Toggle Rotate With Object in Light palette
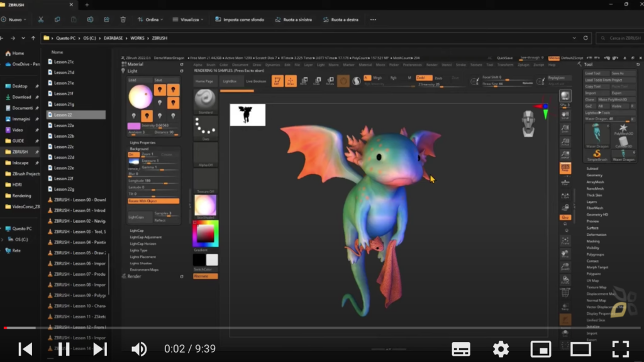644x362 pixels. pyautogui.click(x=153, y=201)
